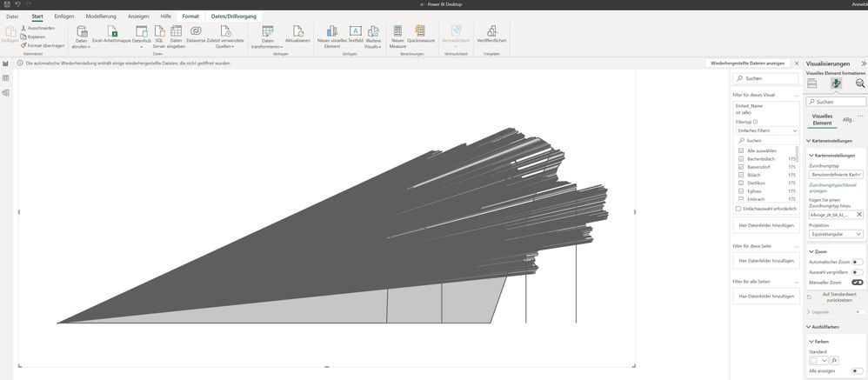Refresh data with Aktualisieren
This screenshot has width=868, height=380.
point(297,34)
